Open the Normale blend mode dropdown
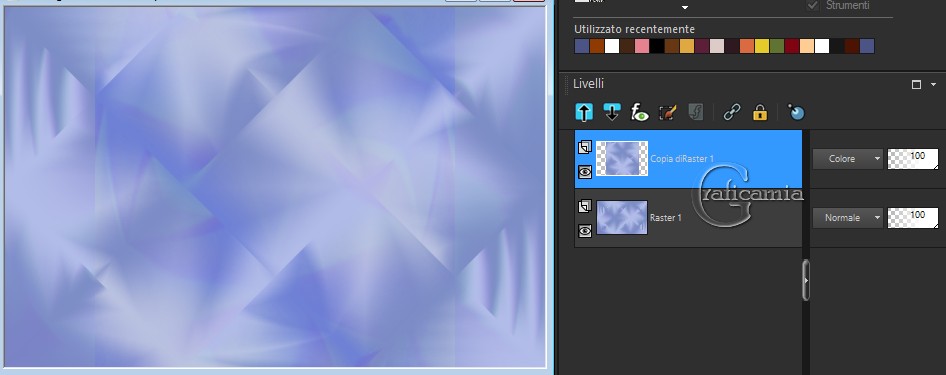 tap(848, 218)
